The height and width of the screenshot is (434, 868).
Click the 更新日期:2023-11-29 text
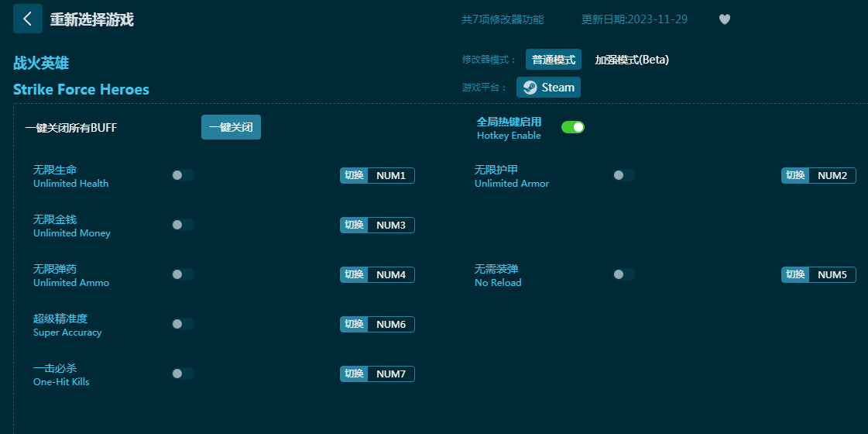point(634,19)
